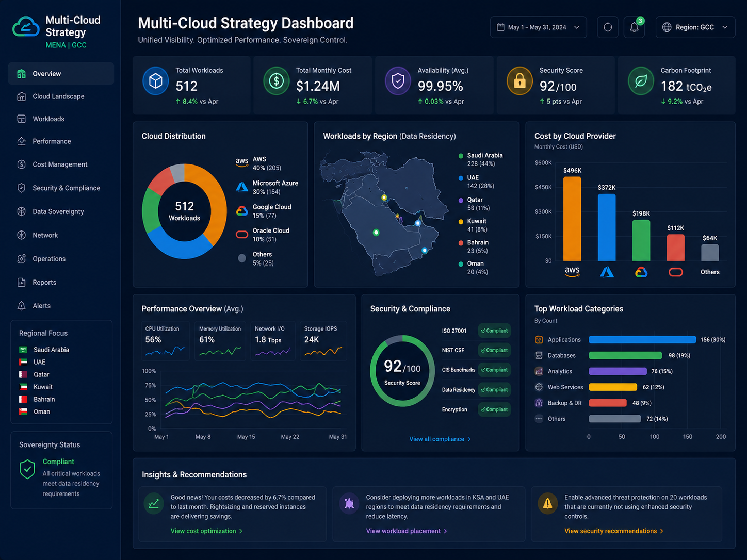Click the Google Cloud logo in distribution legend
The width and height of the screenshot is (747, 560).
(242, 211)
